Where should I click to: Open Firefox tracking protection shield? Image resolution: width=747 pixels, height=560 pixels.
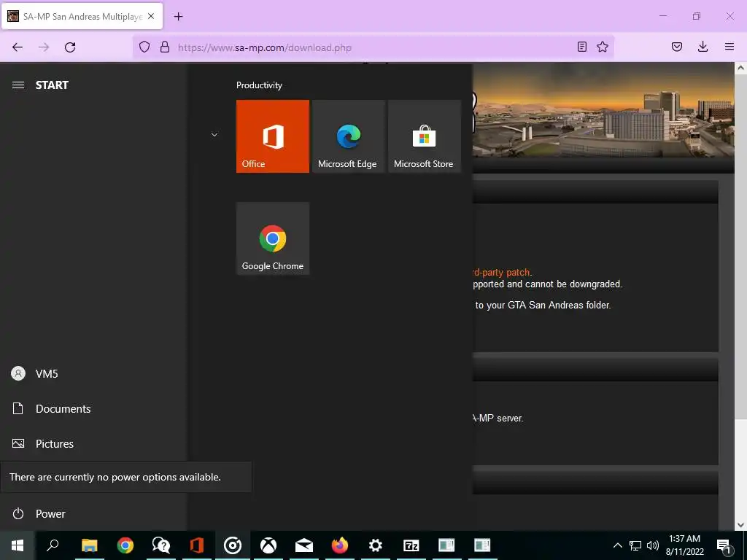pyautogui.click(x=144, y=47)
